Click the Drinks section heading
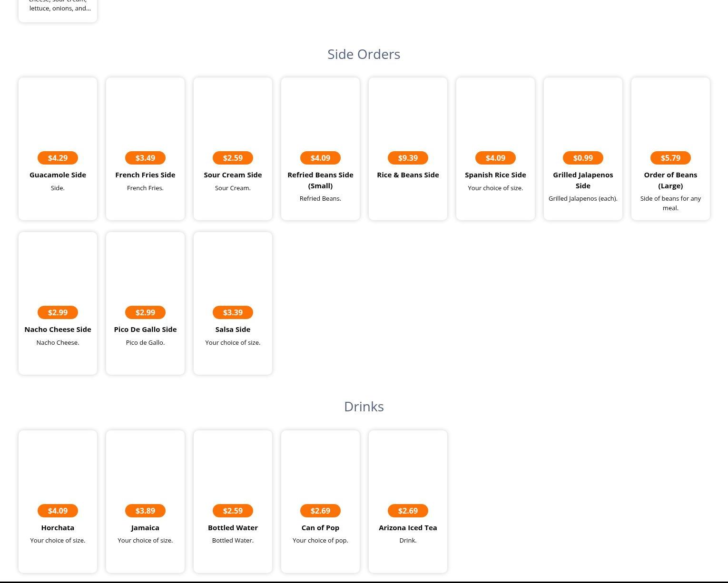This screenshot has height=583, width=728. [x=364, y=407]
